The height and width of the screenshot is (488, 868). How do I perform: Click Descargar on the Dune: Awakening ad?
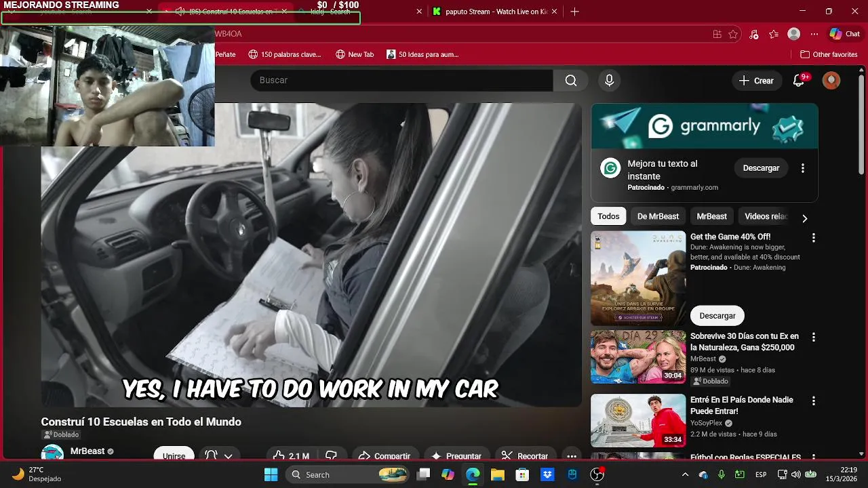(x=717, y=316)
